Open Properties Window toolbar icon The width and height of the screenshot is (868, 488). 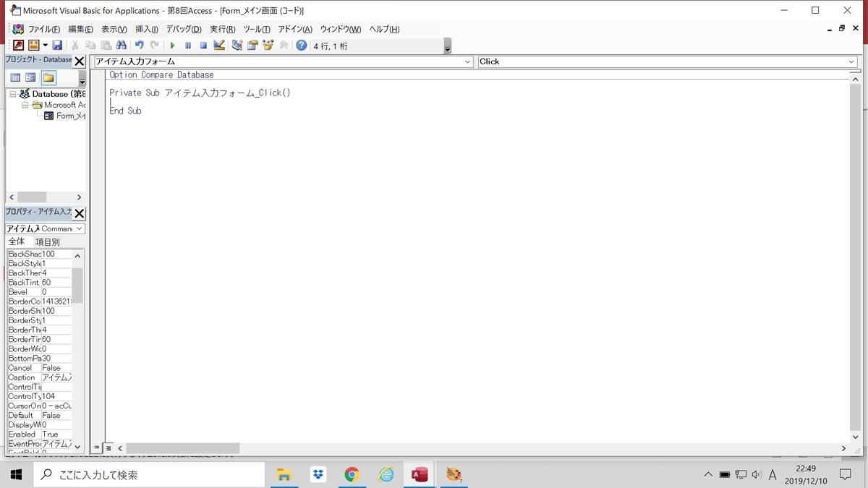coord(252,46)
